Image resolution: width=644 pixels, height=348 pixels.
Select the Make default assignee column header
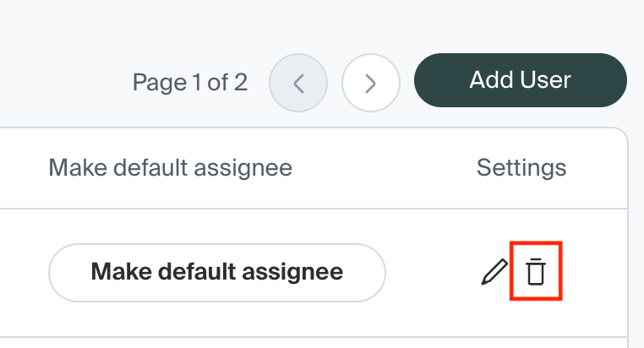[170, 167]
